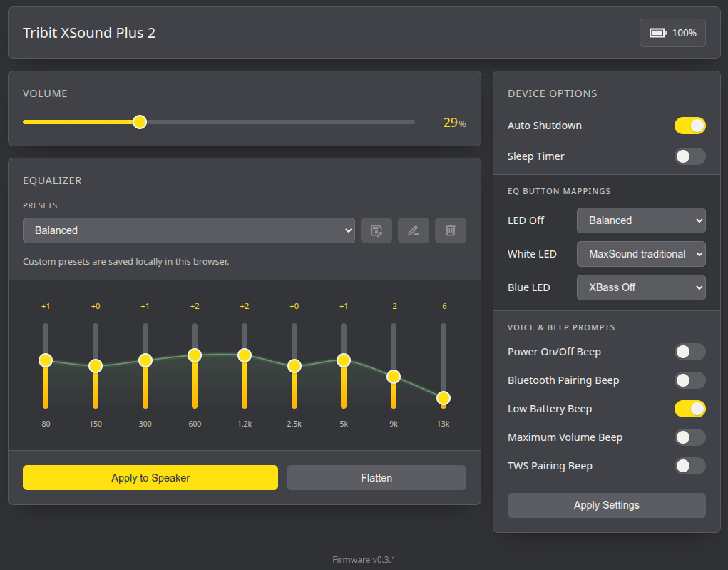The width and height of the screenshot is (728, 570).
Task: Turn on Bluetooth Pairing Beep
Action: pos(690,380)
